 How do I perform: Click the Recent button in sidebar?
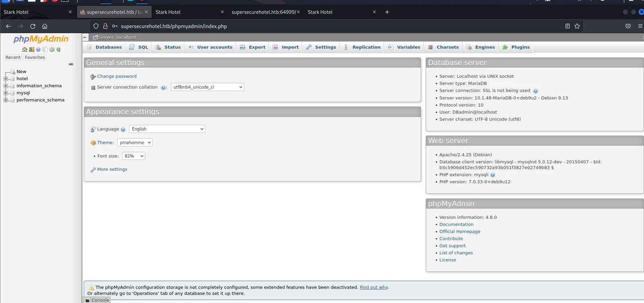[x=13, y=58]
